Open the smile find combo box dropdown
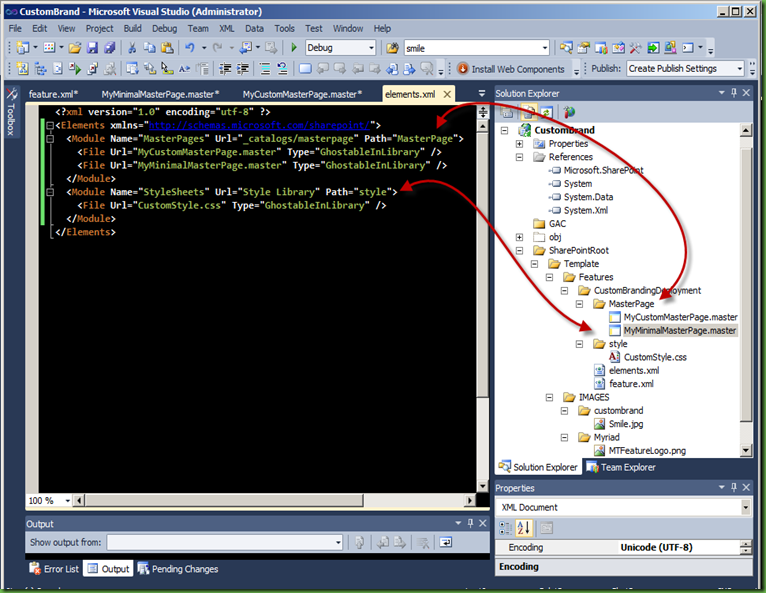 click(x=544, y=48)
